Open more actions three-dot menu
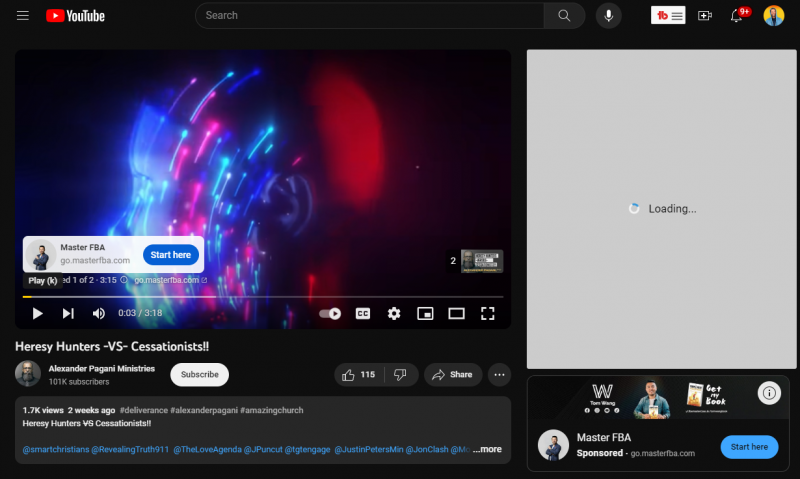 [x=499, y=375]
